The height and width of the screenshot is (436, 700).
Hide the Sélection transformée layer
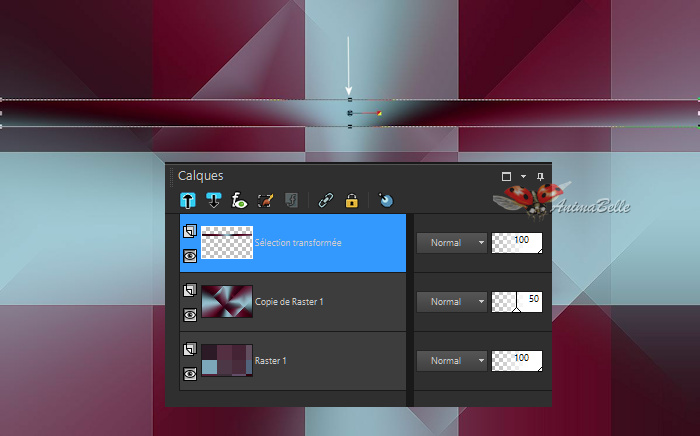[x=190, y=256]
